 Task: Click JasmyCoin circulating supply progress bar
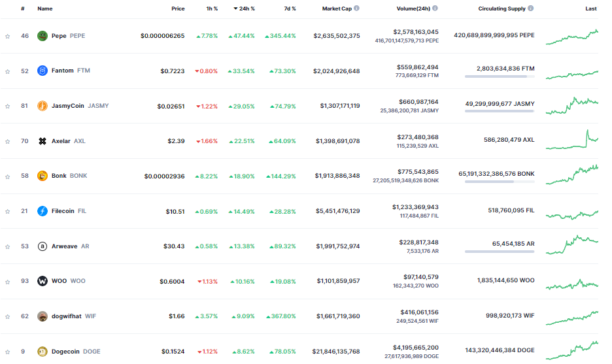pyautogui.click(x=500, y=111)
